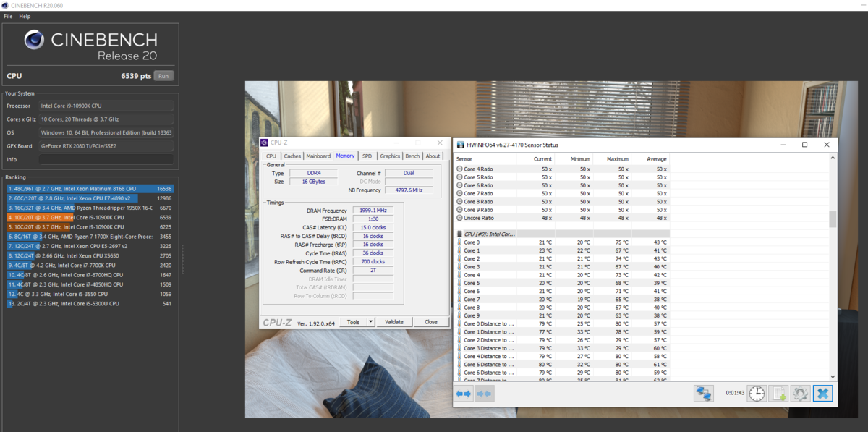Click the Current column header in HWiNFO

pyautogui.click(x=535, y=159)
